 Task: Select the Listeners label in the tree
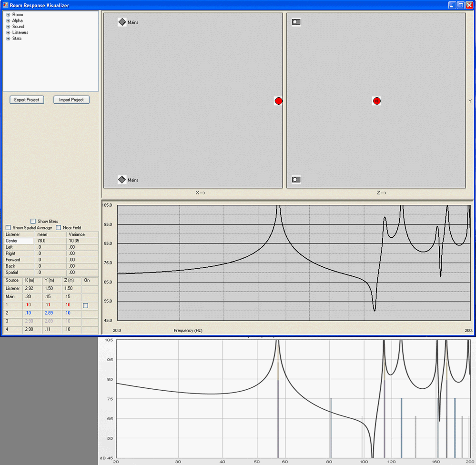[20, 32]
